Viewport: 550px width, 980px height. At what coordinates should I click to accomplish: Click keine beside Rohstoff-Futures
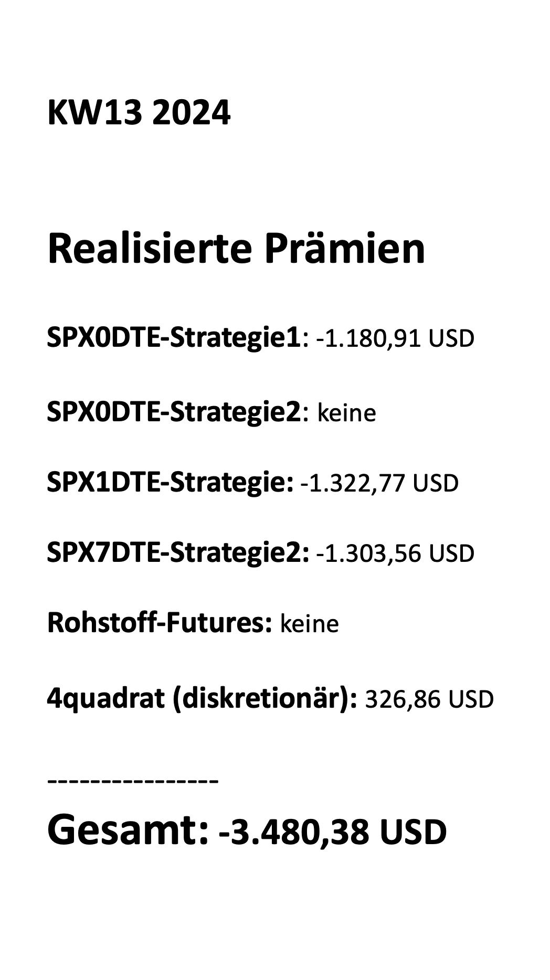tap(310, 624)
